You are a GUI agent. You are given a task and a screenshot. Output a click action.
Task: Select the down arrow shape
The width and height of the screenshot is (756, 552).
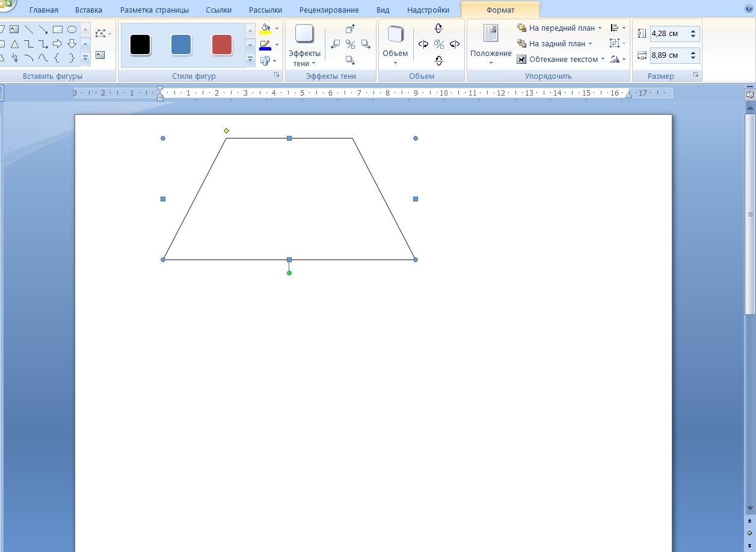[72, 44]
